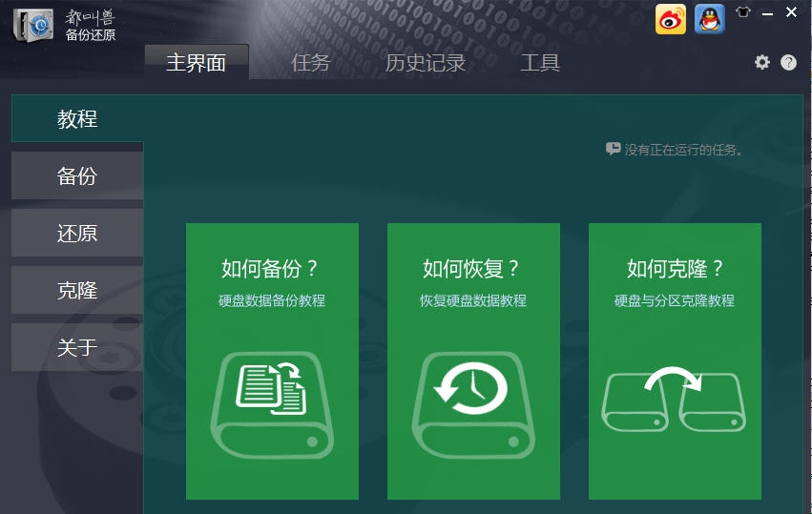
Task: Open settings gear icon
Action: click(762, 63)
